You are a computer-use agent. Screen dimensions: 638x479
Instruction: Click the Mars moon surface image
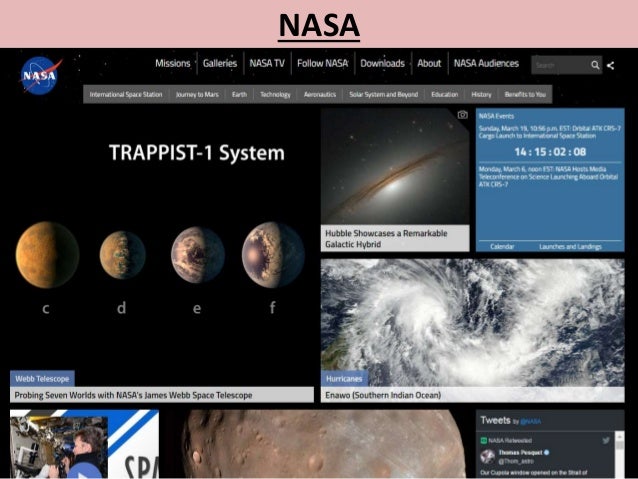pyautogui.click(x=321, y=444)
